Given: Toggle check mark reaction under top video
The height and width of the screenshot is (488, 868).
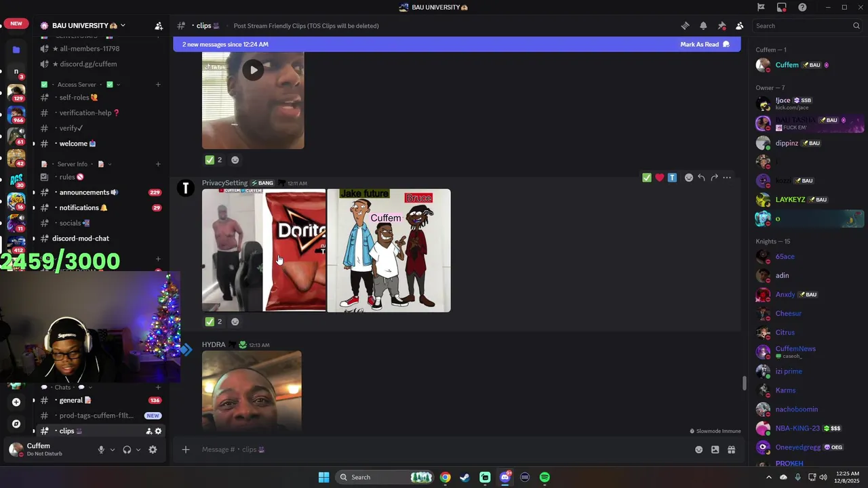Looking at the screenshot, I should [214, 160].
